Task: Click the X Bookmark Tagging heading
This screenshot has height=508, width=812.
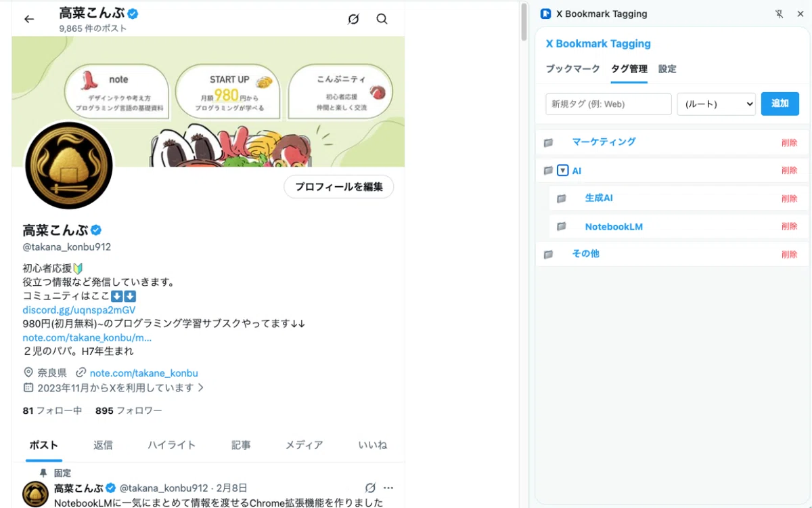Action: pos(598,43)
